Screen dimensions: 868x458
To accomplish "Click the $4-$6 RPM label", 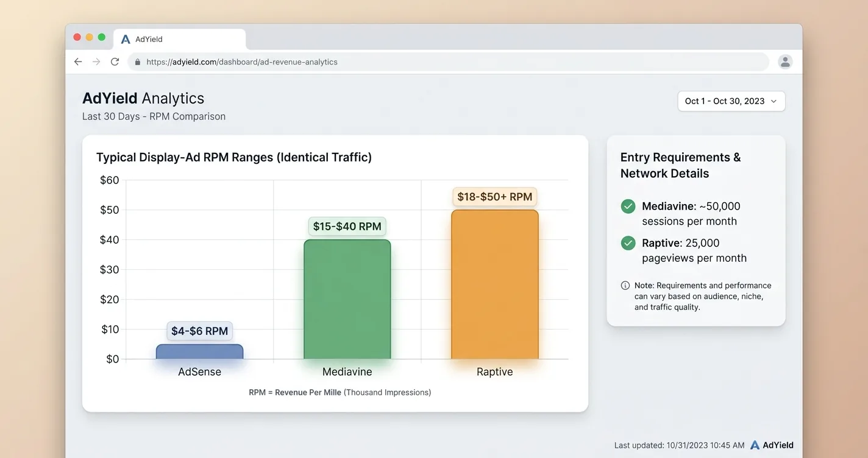I will 199,331.
